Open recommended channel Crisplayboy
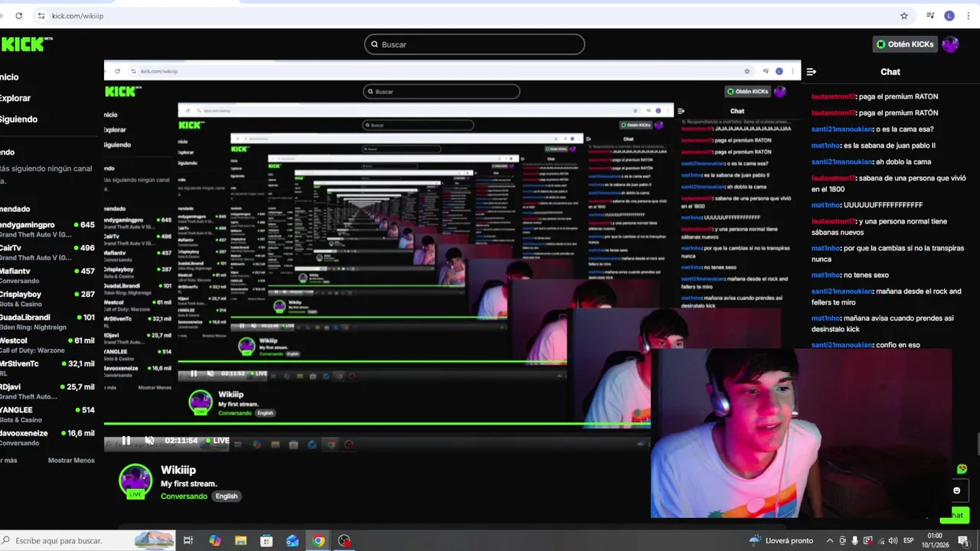This screenshot has width=980, height=551. [47, 298]
